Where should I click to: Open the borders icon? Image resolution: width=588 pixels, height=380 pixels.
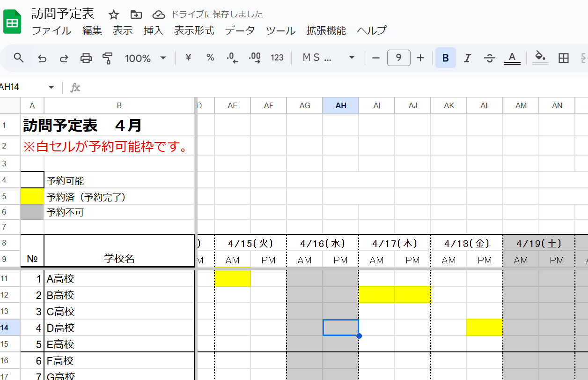(x=563, y=58)
